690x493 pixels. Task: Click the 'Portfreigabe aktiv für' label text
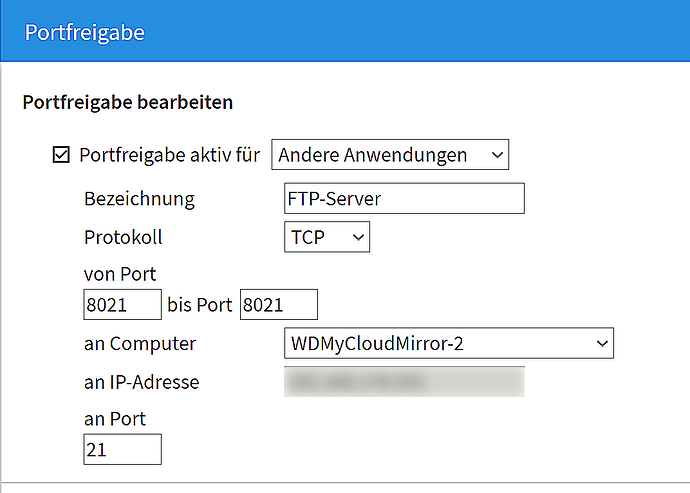pyautogui.click(x=170, y=155)
